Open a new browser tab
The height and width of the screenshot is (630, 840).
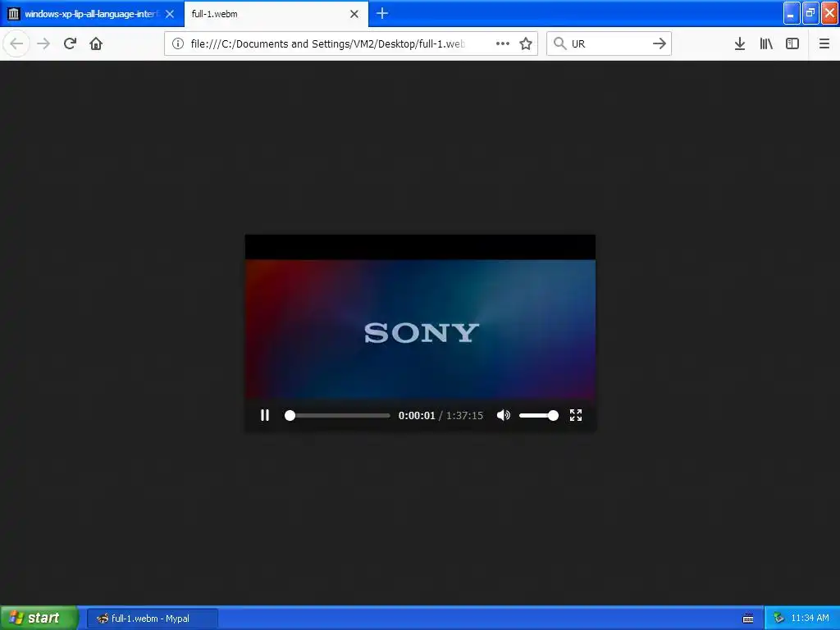(382, 13)
